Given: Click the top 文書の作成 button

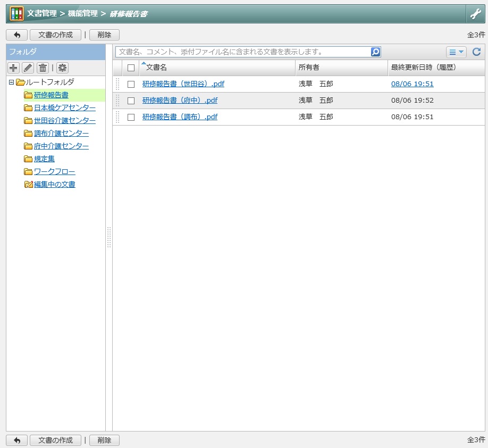Looking at the screenshot, I should [55, 35].
